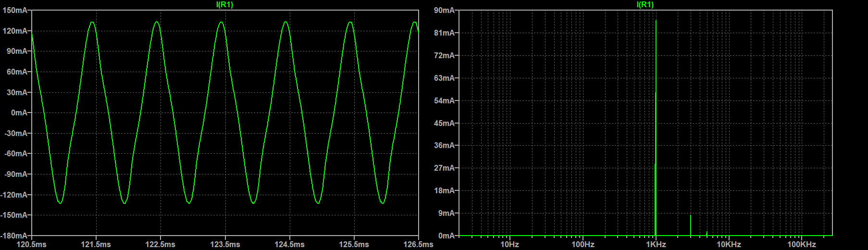Screen dimensions: 868x250
Task: Click the 10Hz frequency axis label
Action: coord(510,244)
